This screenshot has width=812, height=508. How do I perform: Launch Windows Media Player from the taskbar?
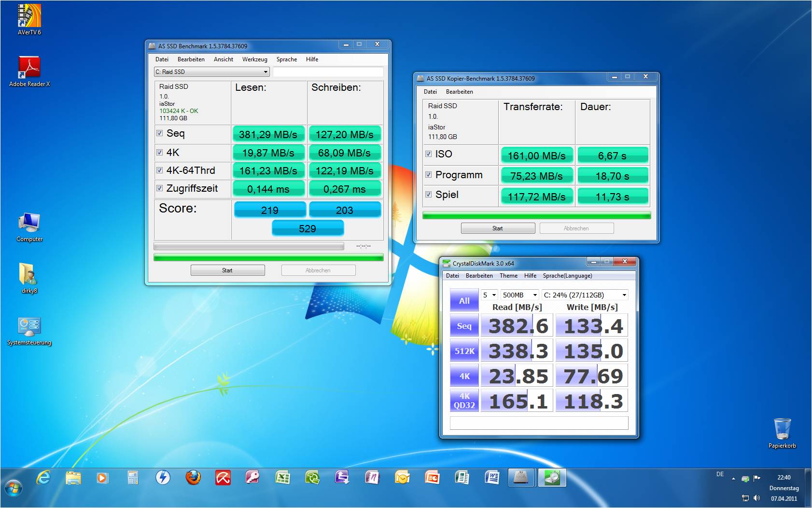102,478
